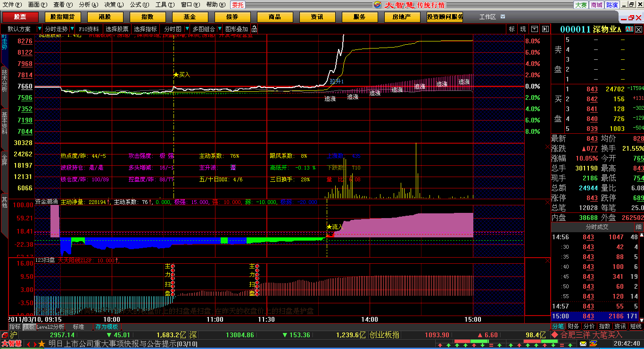Open the boxed down-arrow toolbar menu
644x349 pixels.
(x=534, y=29)
